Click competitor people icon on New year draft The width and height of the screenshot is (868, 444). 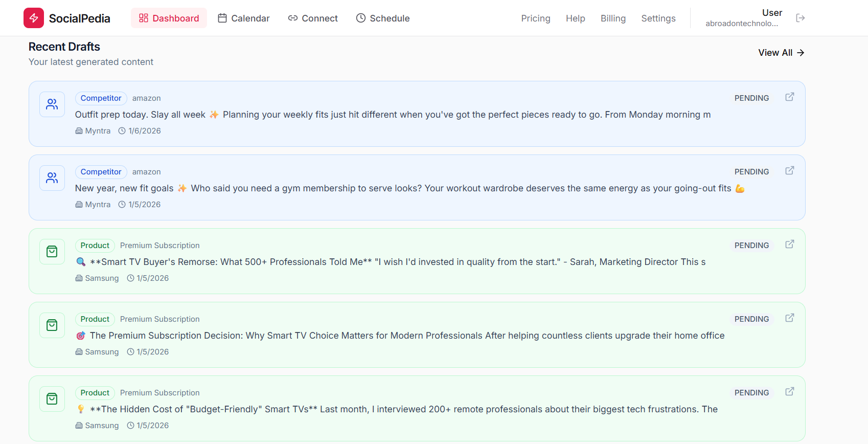(x=52, y=178)
